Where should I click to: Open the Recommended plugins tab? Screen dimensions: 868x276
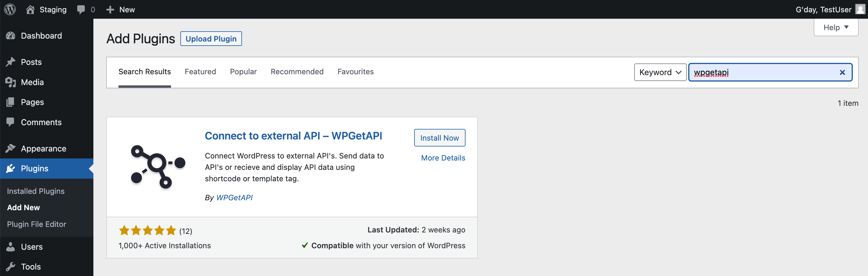(297, 72)
